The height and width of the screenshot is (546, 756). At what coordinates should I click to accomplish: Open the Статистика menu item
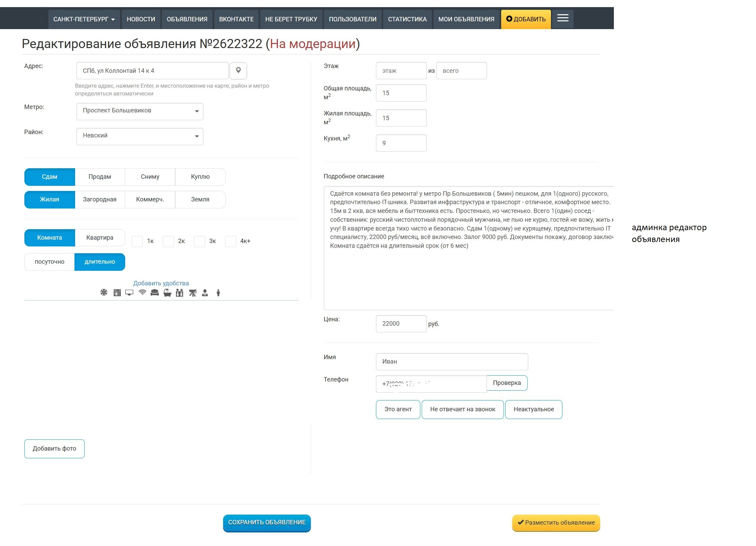pos(407,19)
